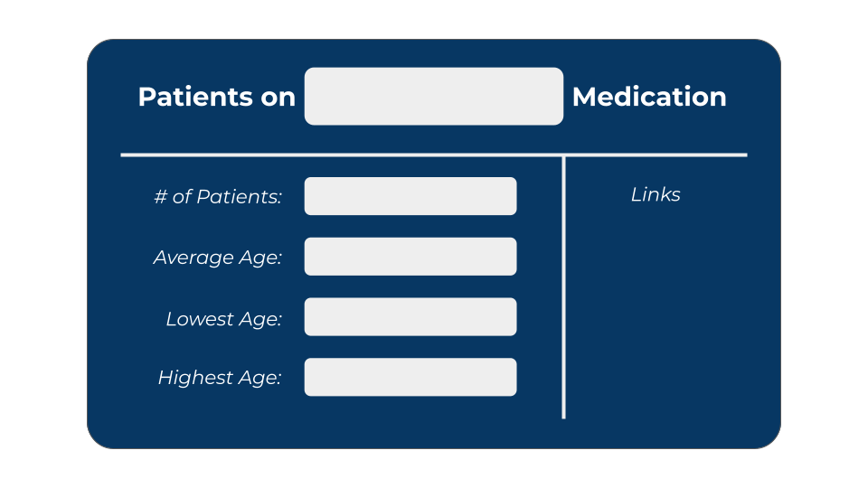Select the "# of Patients:" label
The height and width of the screenshot is (488, 868).
218,196
